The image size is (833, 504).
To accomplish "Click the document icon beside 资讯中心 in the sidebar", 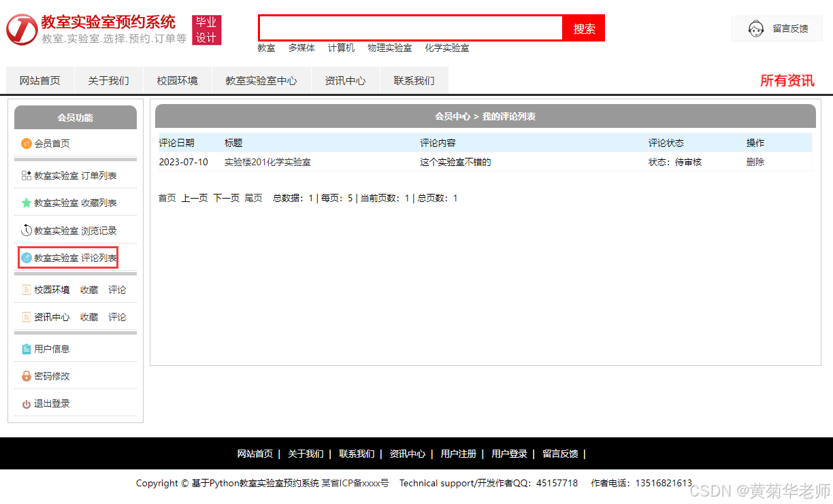I will (x=27, y=317).
